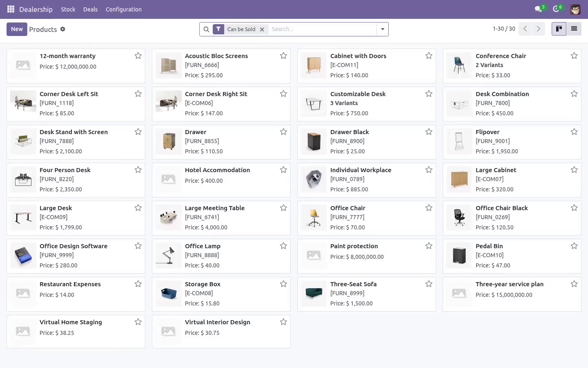
Task: Toggle favorite on Pedal Bin
Action: click(574, 246)
